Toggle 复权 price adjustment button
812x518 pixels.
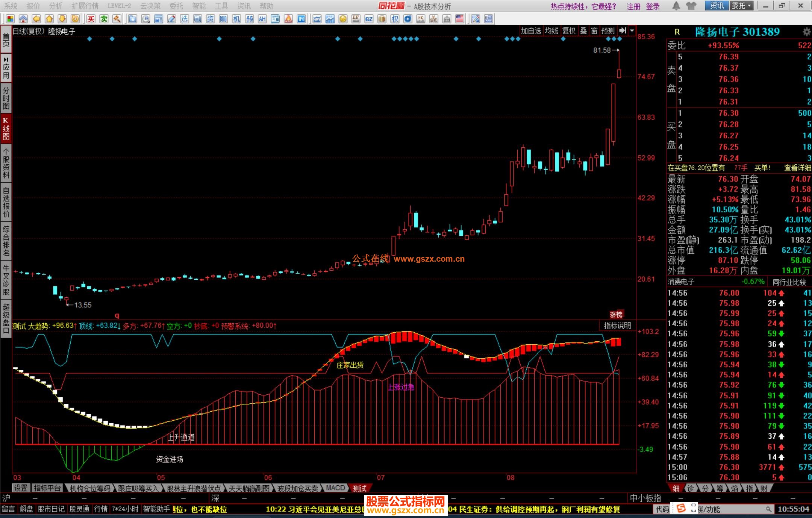[569, 31]
